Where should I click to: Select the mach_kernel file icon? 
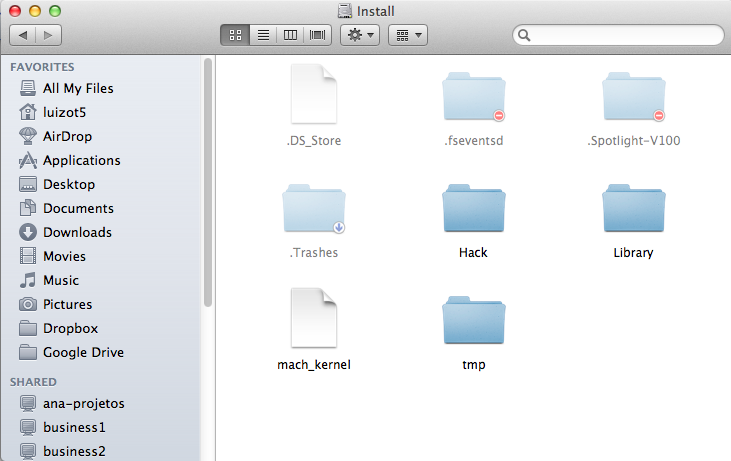click(x=314, y=317)
